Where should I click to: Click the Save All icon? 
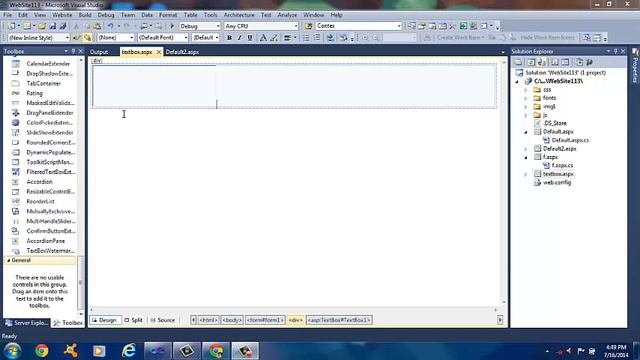click(x=63, y=26)
